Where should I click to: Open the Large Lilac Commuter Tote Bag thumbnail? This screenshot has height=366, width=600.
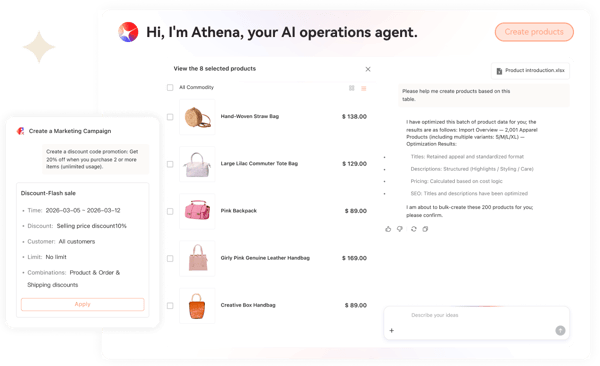pos(197,164)
